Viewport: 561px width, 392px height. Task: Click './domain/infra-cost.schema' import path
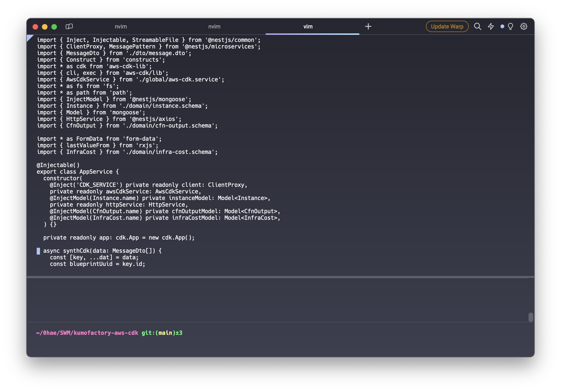168,152
